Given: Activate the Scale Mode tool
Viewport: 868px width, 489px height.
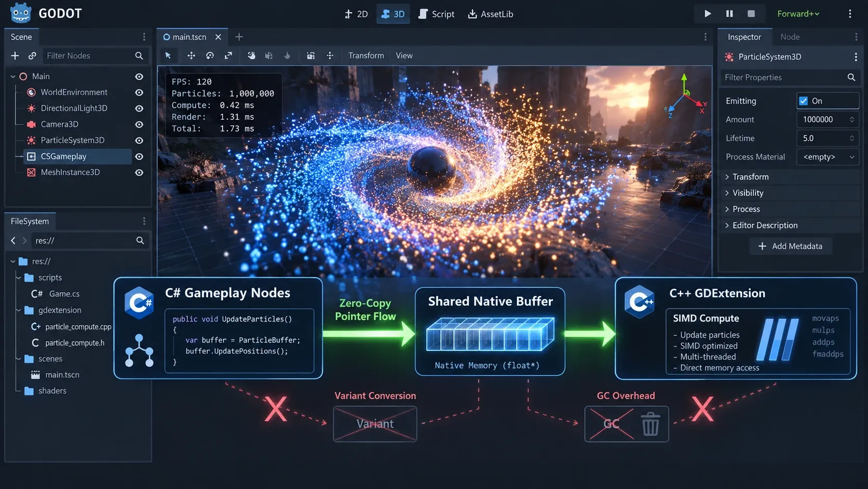Looking at the screenshot, I should 228,56.
